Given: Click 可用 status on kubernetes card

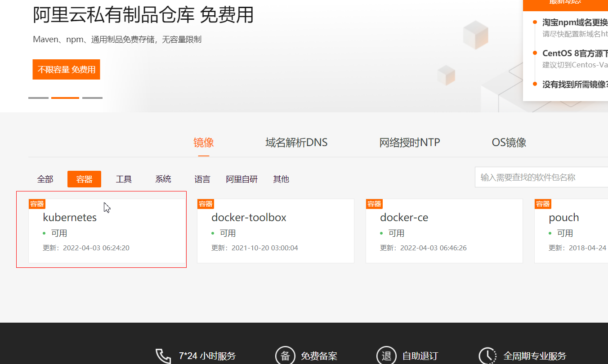Looking at the screenshot, I should [59, 233].
